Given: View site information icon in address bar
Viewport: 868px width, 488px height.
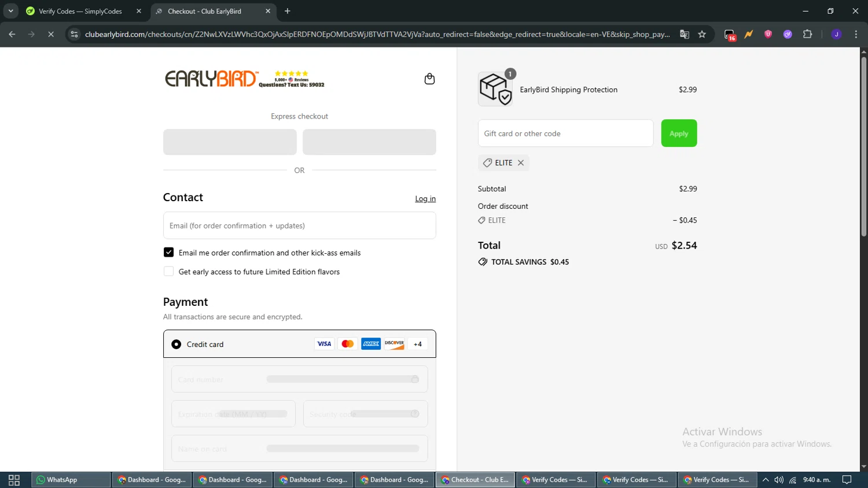Looking at the screenshot, I should (74, 34).
